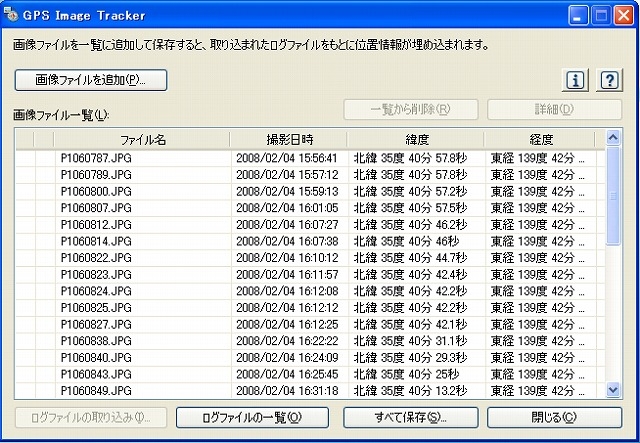
Task: Click 画像ファイルを追加(P)... button
Action: (91, 80)
